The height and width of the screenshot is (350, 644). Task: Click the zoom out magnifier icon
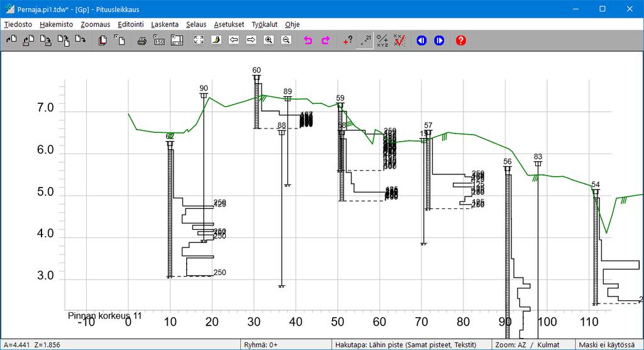[286, 40]
